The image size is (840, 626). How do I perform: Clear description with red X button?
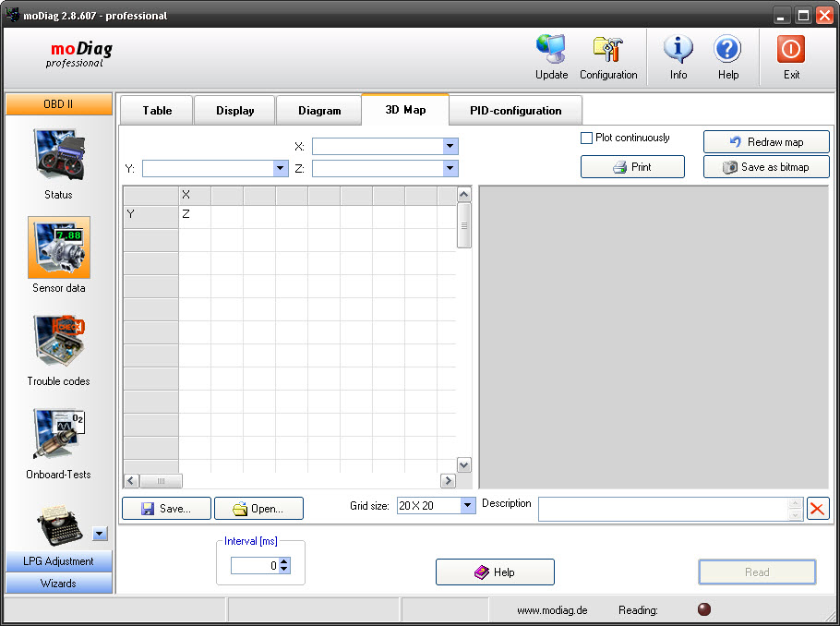[818, 509]
